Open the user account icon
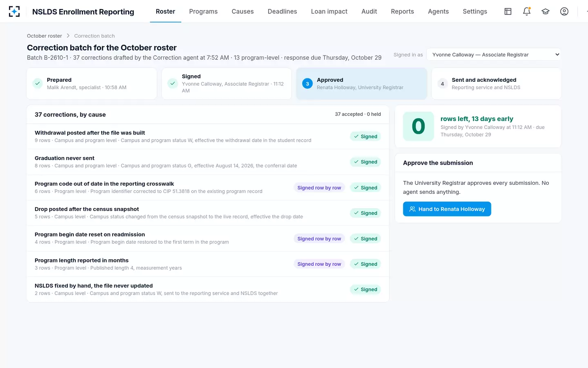Screen dimensions: 588x368 pyautogui.click(x=564, y=11)
